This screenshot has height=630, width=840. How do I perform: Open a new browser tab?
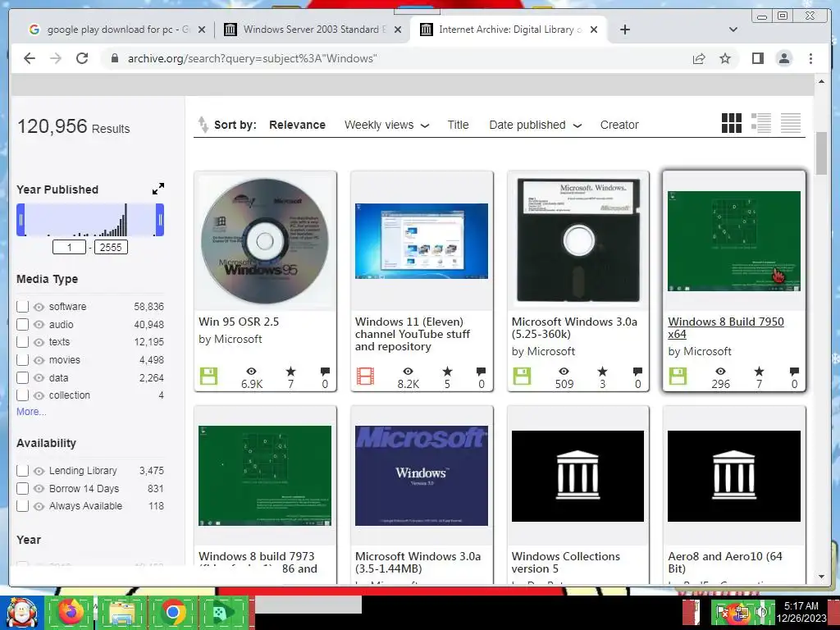624,30
